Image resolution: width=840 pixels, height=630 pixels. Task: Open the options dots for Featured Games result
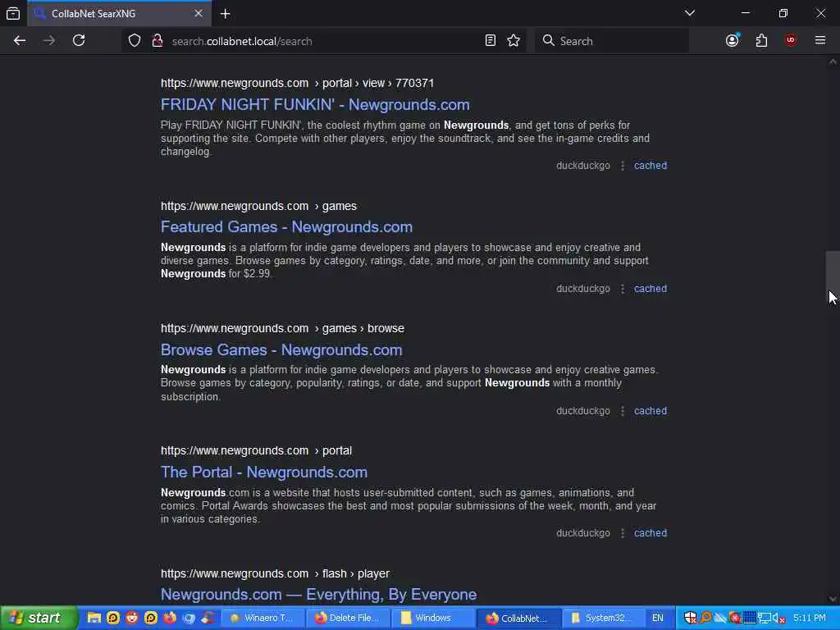pos(623,289)
